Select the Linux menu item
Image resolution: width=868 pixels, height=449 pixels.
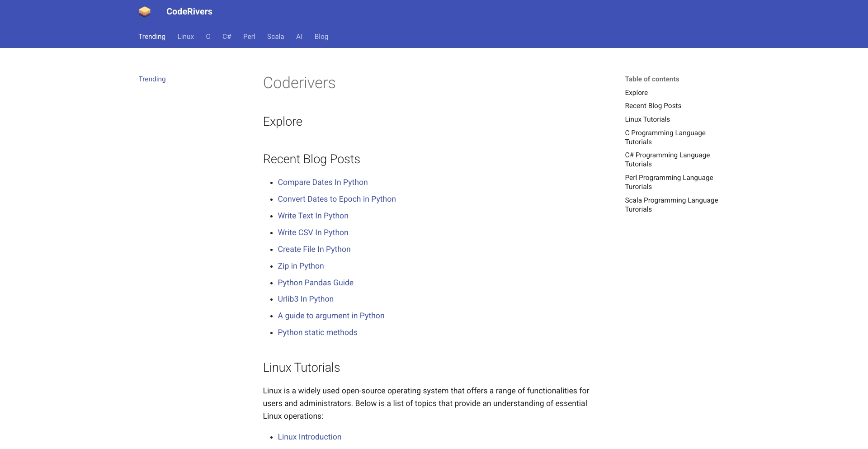[x=185, y=36]
